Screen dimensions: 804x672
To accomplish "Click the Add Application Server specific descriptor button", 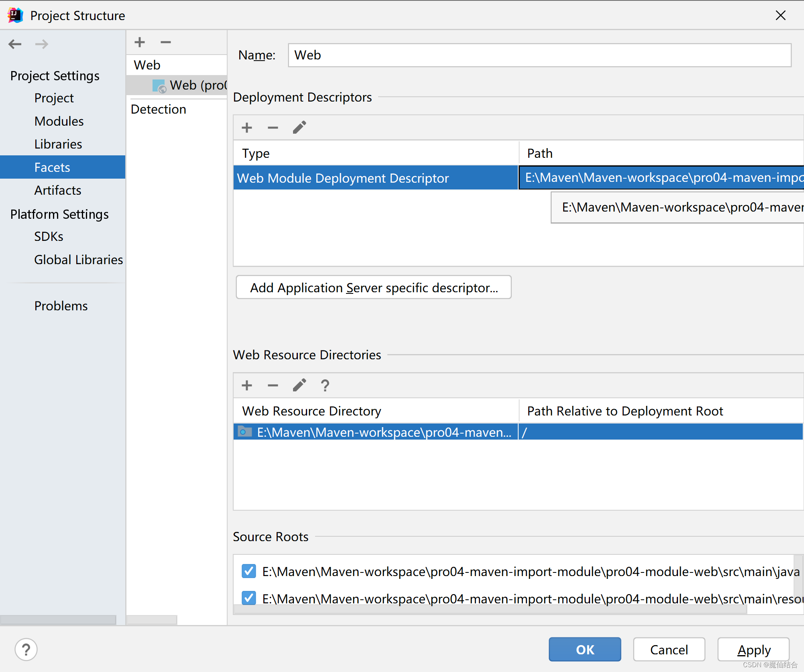I will tap(373, 287).
